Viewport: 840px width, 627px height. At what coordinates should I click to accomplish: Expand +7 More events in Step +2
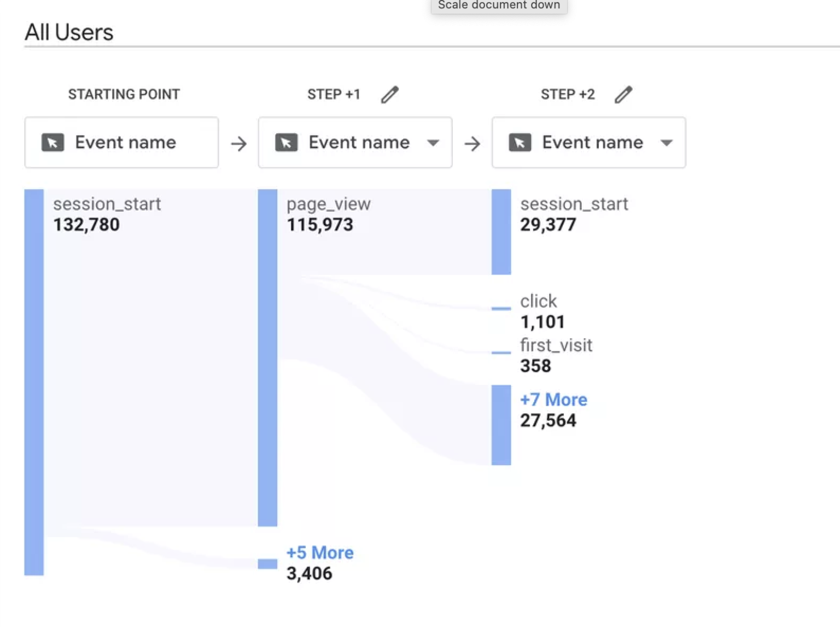(553, 399)
